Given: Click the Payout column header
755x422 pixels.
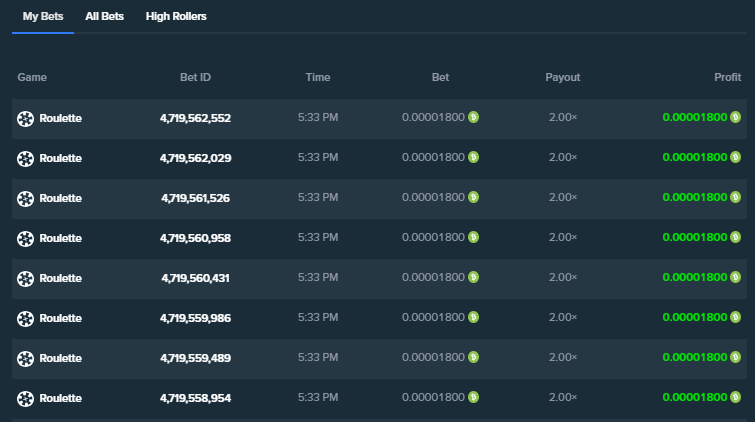Looking at the screenshot, I should click(x=563, y=77).
